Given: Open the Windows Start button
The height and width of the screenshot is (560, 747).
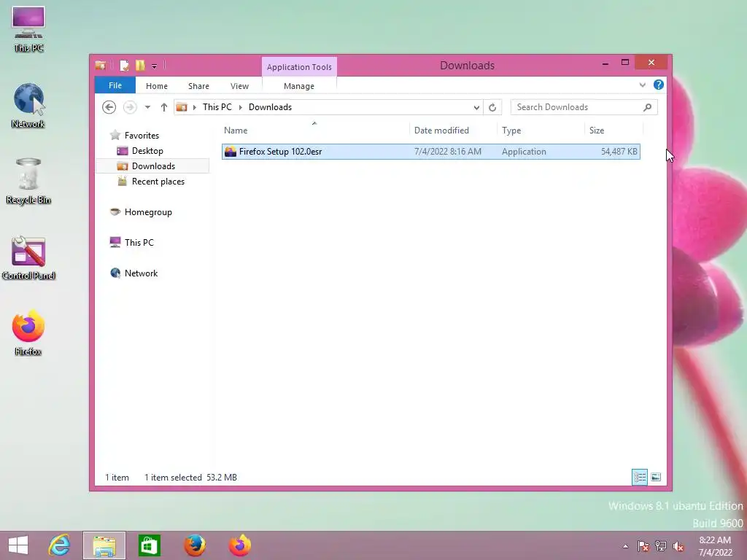Looking at the screenshot, I should coord(18,545).
